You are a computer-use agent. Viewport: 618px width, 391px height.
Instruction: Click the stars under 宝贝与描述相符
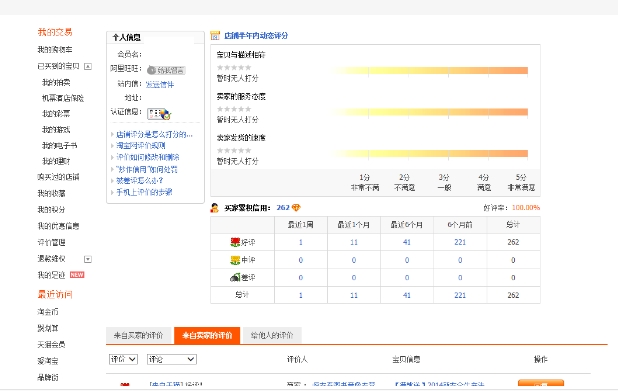pyautogui.click(x=234, y=67)
